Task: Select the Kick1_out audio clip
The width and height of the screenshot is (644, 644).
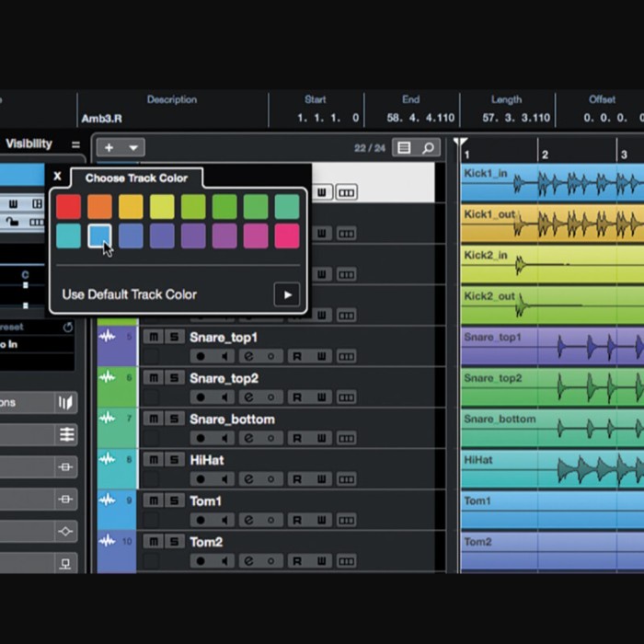Action: click(552, 224)
